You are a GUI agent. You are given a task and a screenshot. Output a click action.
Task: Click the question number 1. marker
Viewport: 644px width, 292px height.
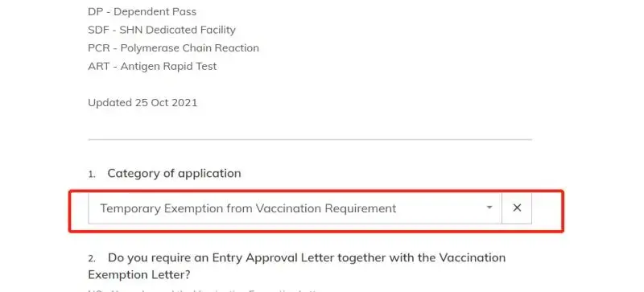pos(92,174)
